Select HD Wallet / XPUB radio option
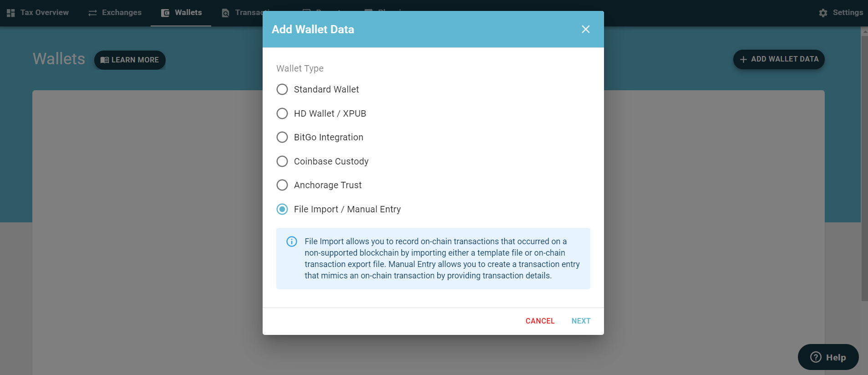This screenshot has width=868, height=375. pyautogui.click(x=282, y=113)
